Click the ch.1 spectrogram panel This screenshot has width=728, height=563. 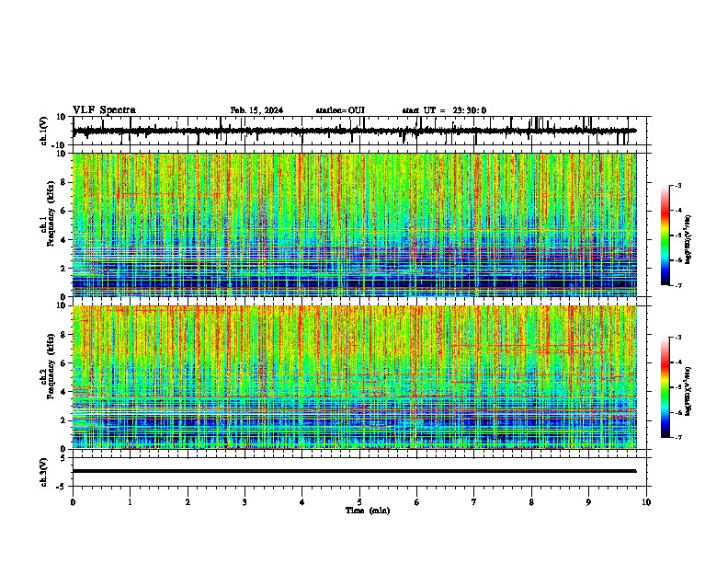pyautogui.click(x=355, y=224)
